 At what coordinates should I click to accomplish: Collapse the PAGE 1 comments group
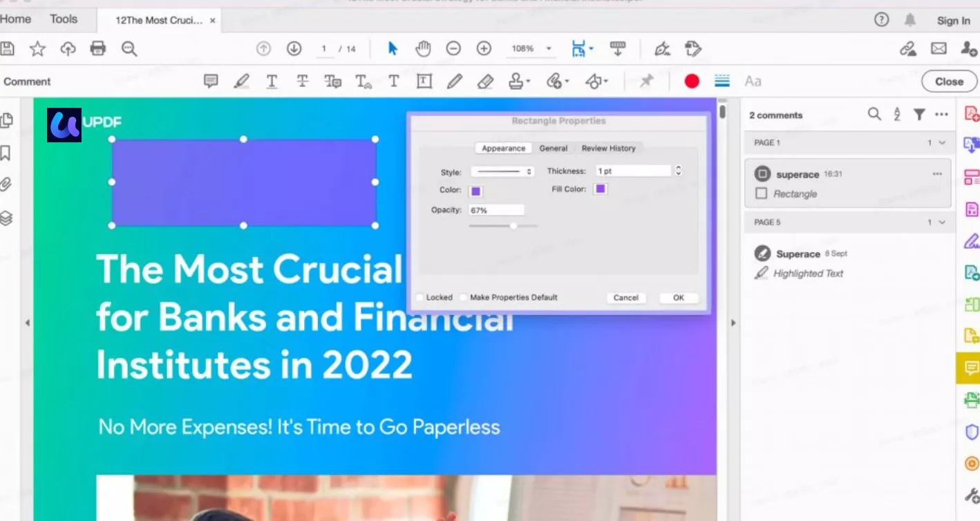[941, 142]
